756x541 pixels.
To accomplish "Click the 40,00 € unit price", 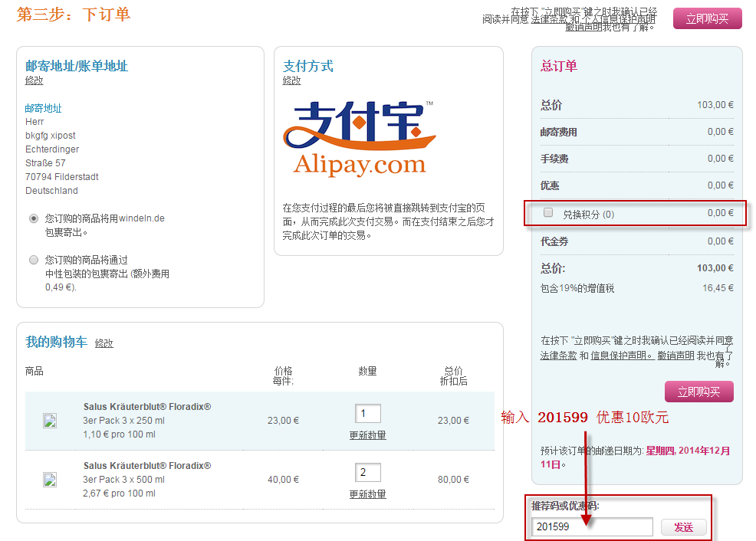I will 283,480.
